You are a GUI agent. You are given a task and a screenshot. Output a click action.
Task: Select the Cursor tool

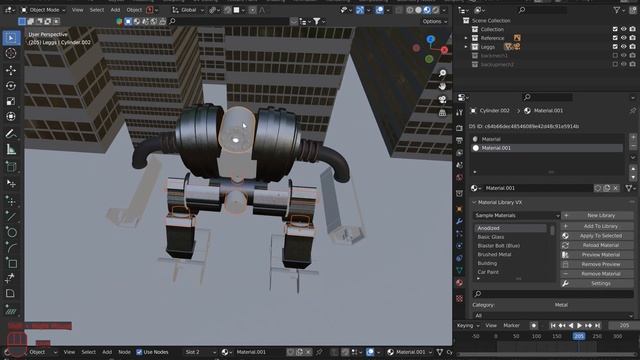(11, 53)
